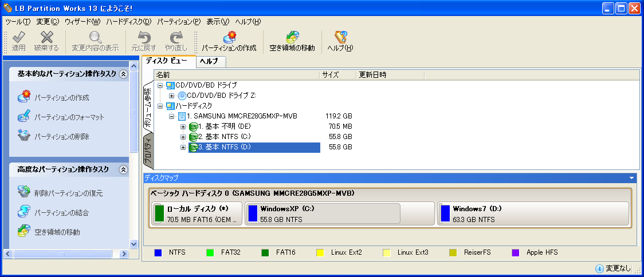Expand the 1. 基本 不明 (DE) node
644x277 pixels.
point(183,126)
